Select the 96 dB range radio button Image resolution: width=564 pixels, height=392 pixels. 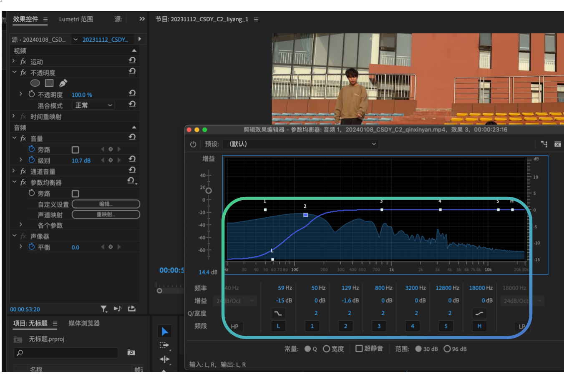point(447,349)
